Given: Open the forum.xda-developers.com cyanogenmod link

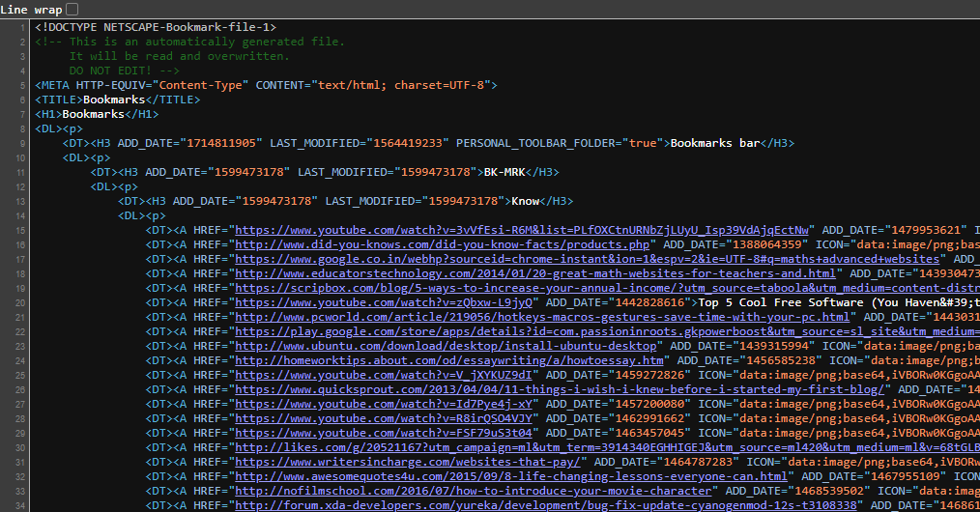Looking at the screenshot, I should click(x=546, y=505).
